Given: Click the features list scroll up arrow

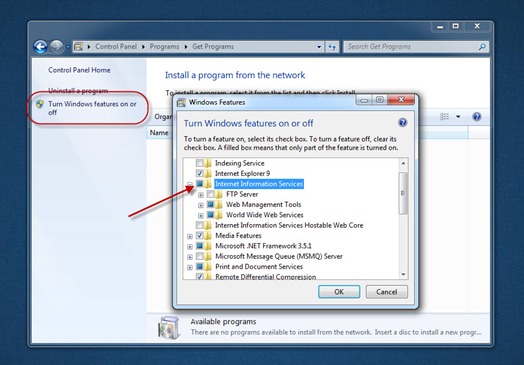Looking at the screenshot, I should pos(403,163).
